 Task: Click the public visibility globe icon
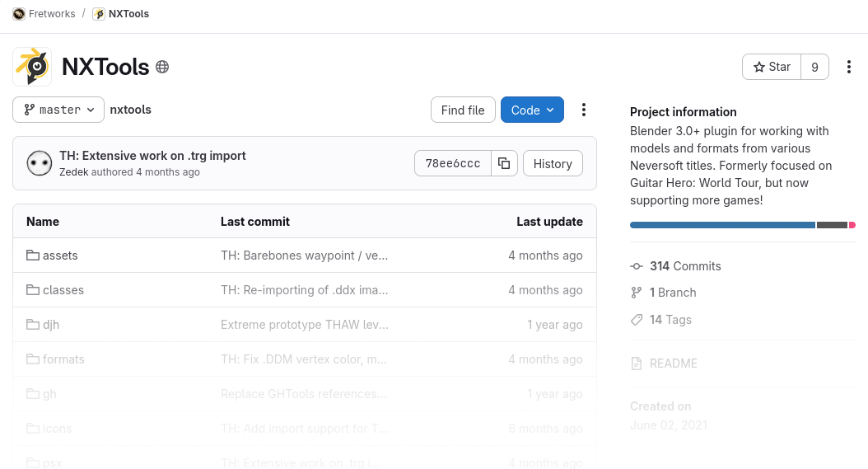point(162,67)
